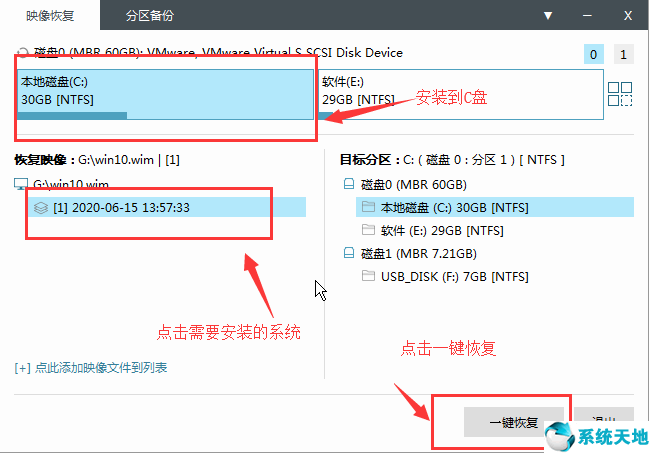
Task: Click the monitor icon next to G:\win10.wim
Action: (21, 184)
